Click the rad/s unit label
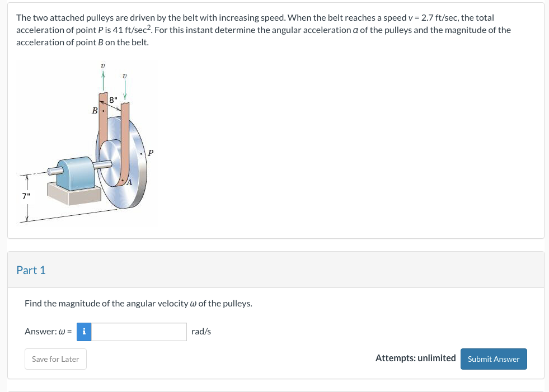The image size is (549, 392). pos(201,331)
